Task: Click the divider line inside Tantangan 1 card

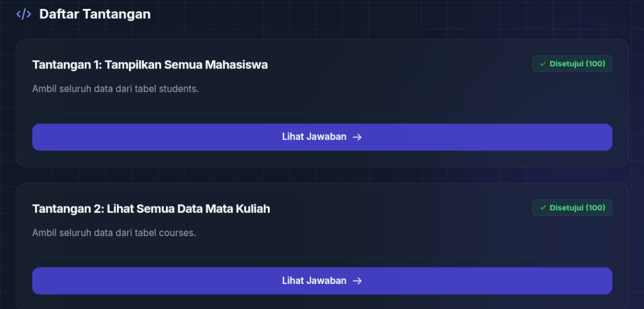Action: (322, 113)
